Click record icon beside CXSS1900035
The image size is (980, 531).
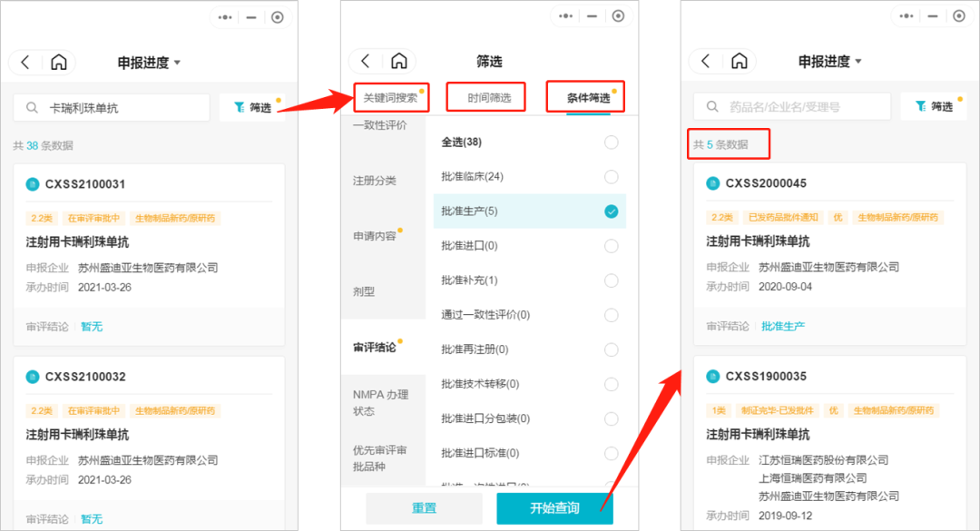point(712,376)
